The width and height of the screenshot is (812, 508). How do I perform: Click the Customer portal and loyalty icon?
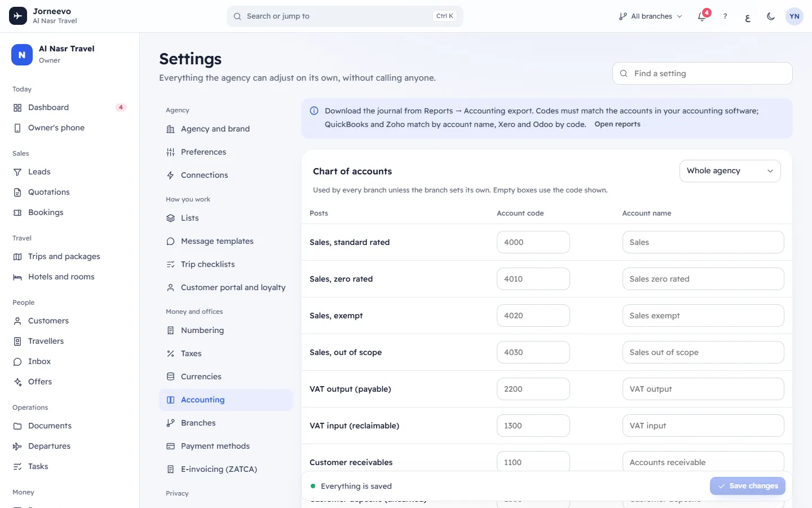(170, 287)
